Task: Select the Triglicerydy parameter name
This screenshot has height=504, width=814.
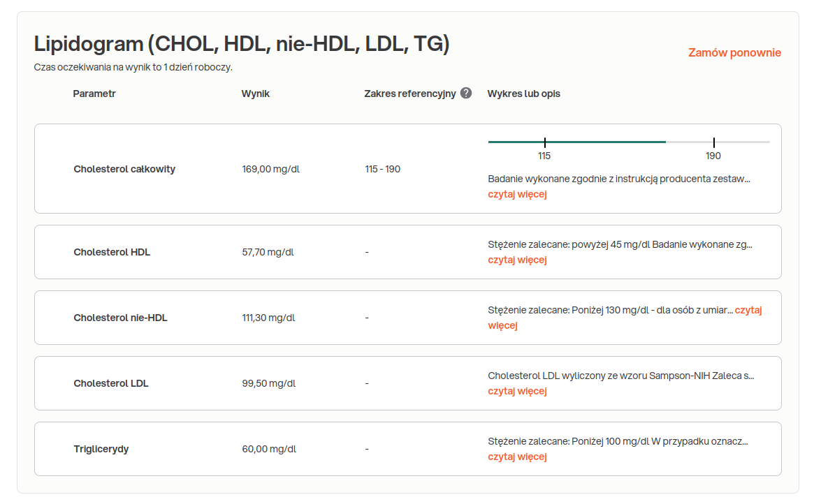Action: click(101, 449)
